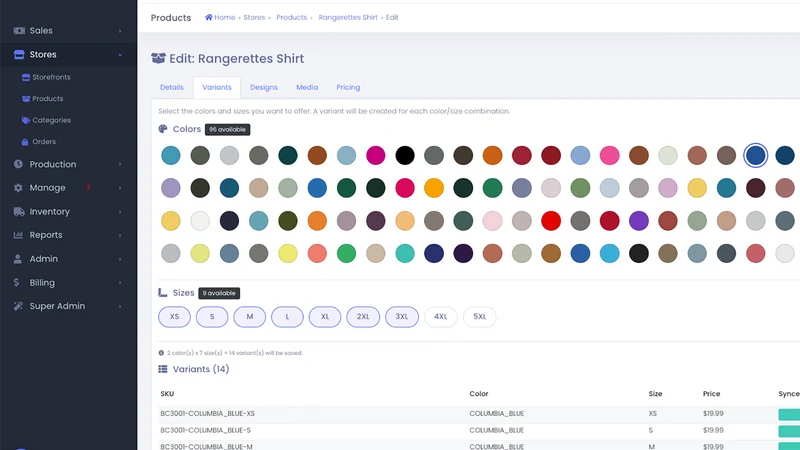
Task: Expand the Billing menu chevron
Action: [120, 283]
